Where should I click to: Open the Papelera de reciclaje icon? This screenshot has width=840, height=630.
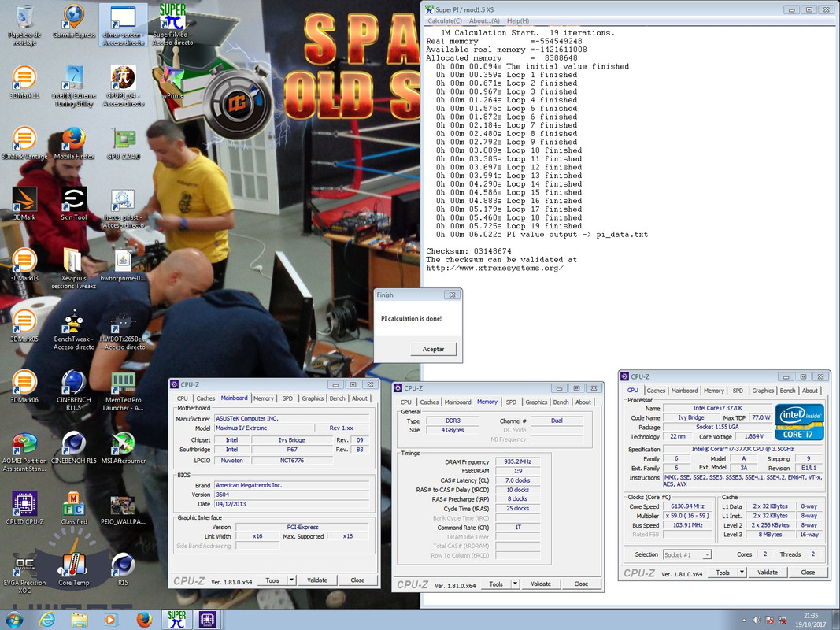click(24, 24)
